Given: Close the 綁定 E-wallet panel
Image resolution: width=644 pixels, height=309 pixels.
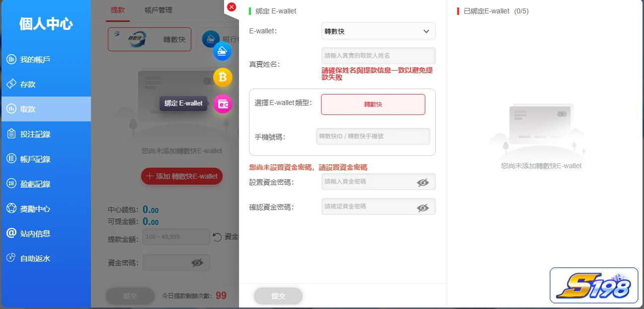Looking at the screenshot, I should tap(231, 7).
